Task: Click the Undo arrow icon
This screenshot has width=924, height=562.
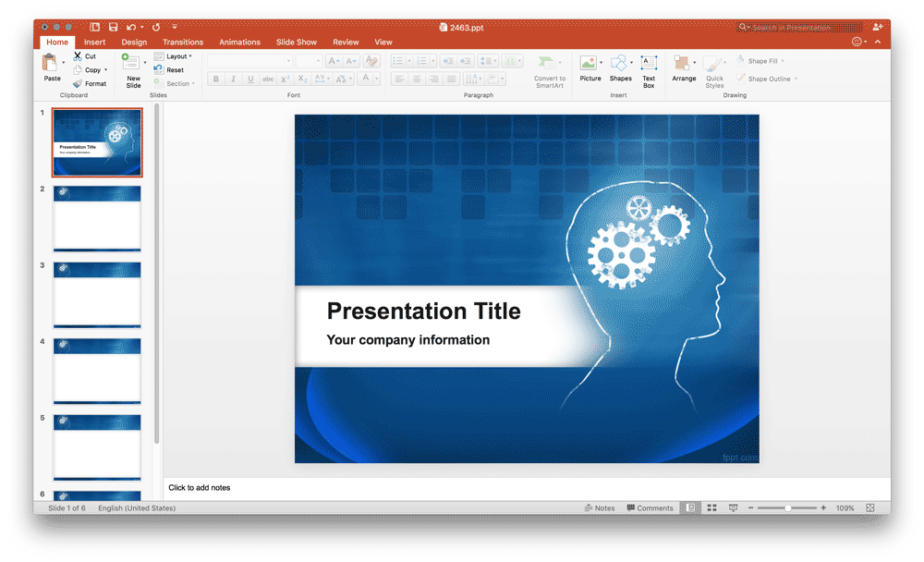Action: pos(131,28)
